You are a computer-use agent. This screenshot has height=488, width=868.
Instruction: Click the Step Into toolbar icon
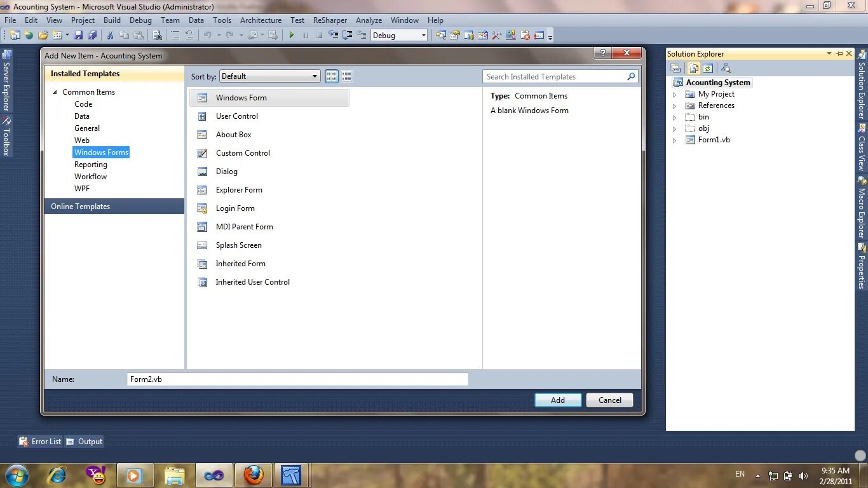pyautogui.click(x=333, y=35)
